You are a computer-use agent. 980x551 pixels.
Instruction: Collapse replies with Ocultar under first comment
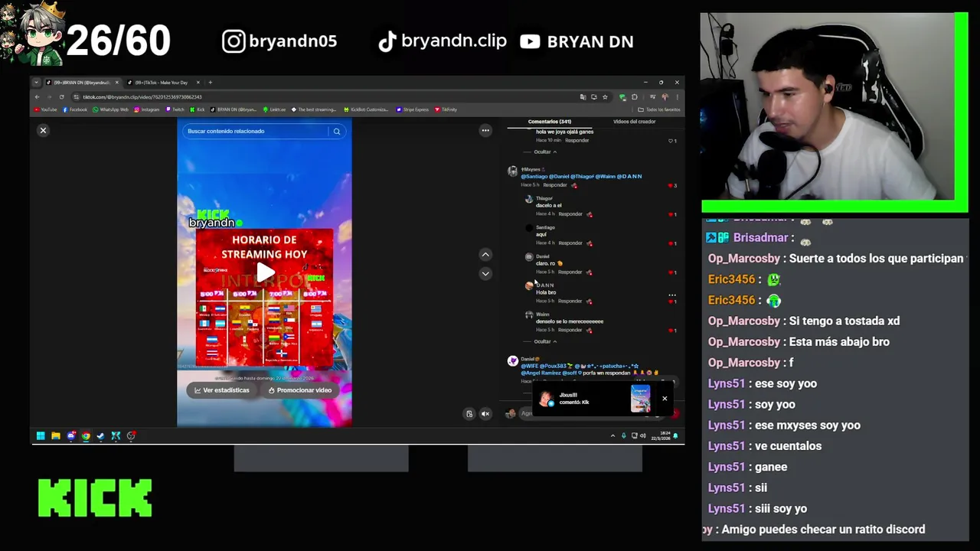(x=544, y=152)
